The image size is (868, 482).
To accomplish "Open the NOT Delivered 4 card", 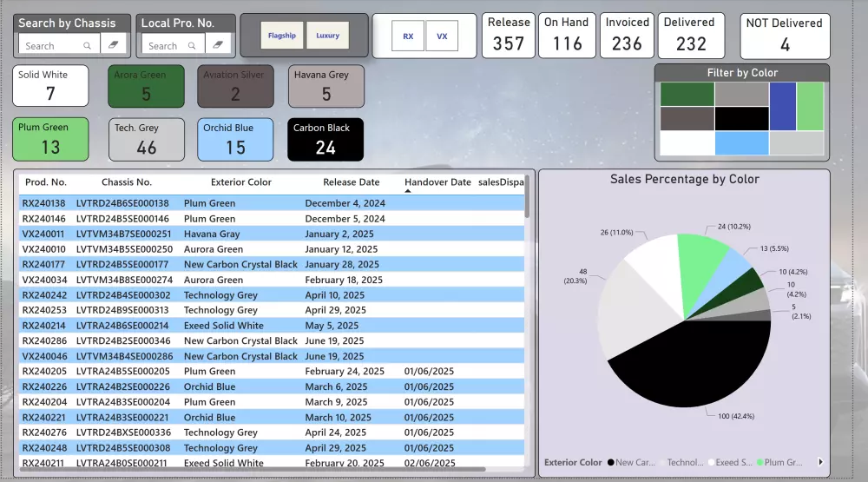I will [x=785, y=36].
